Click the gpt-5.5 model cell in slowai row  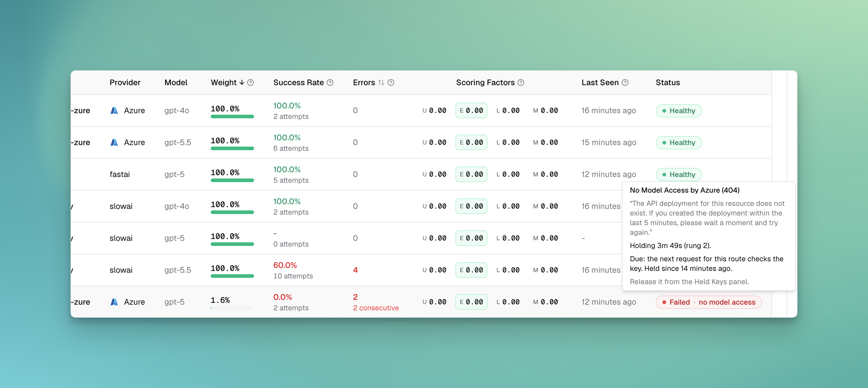[x=178, y=270]
